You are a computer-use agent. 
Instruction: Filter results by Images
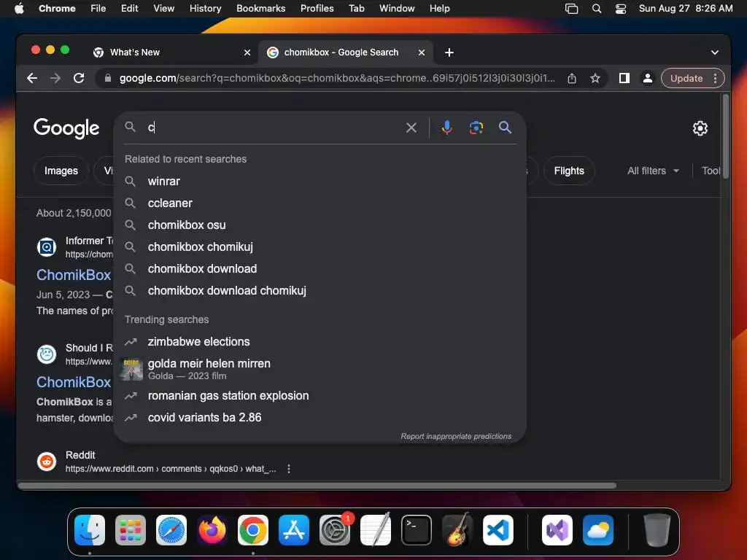(61, 171)
